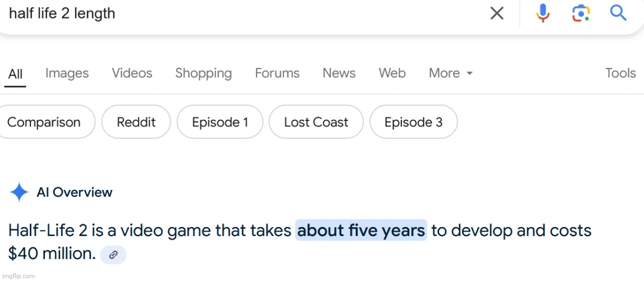
Task: Open Google Lens image search icon
Action: pos(581,13)
